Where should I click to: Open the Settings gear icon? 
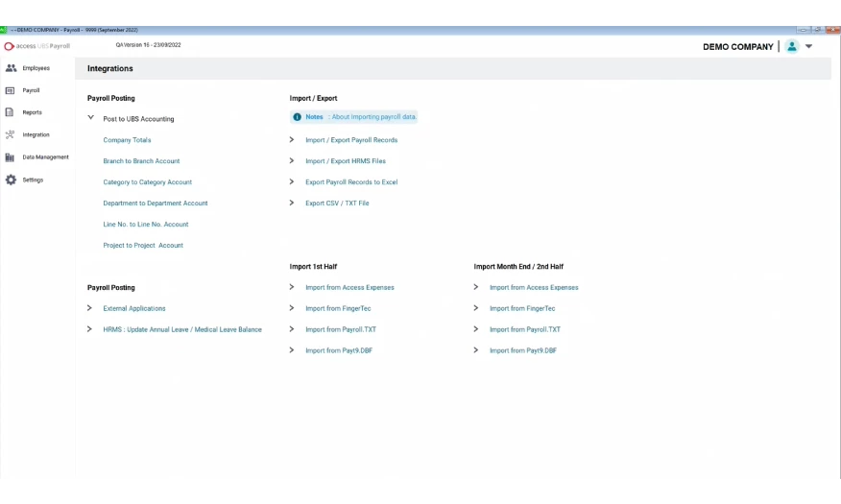click(11, 180)
